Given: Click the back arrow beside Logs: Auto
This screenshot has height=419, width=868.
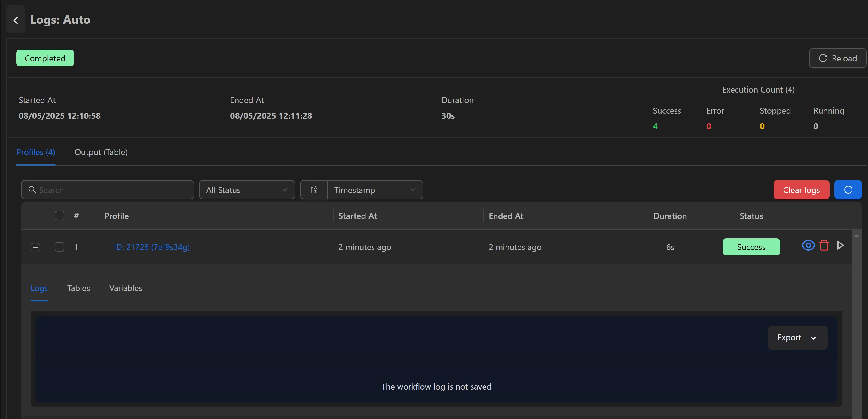Looking at the screenshot, I should [16, 20].
